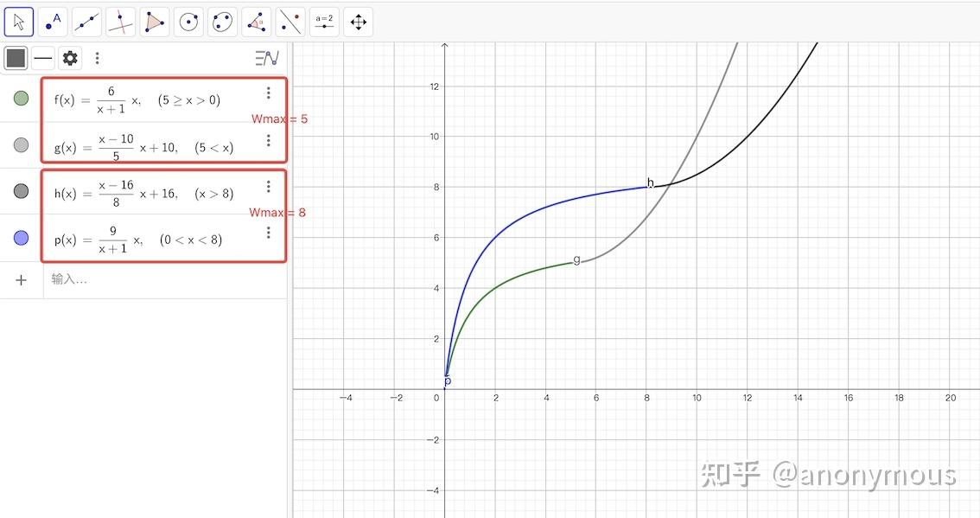The height and width of the screenshot is (518, 980).
Task: Select the Move Graphics View tool
Action: coord(358,22)
